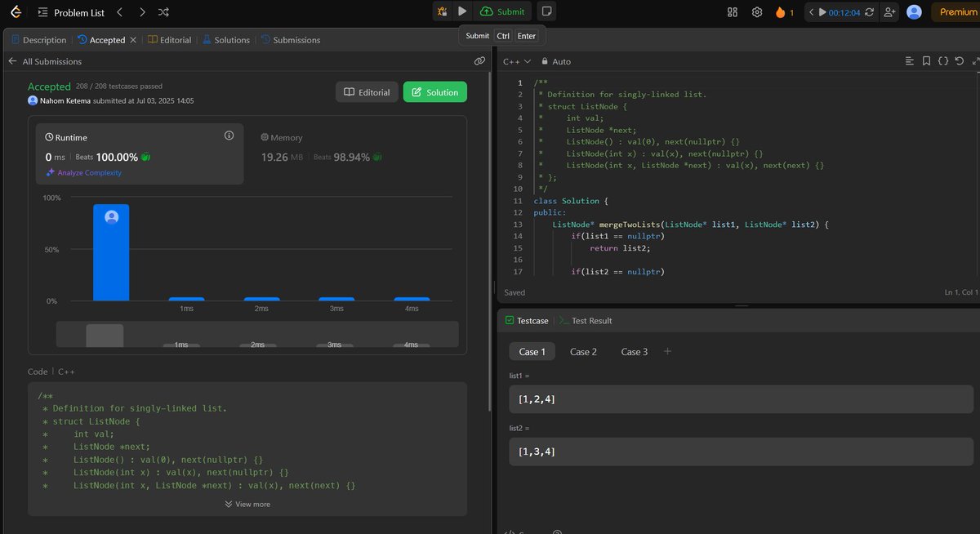
Task: Open the C++ language dropdown
Action: pos(517,61)
